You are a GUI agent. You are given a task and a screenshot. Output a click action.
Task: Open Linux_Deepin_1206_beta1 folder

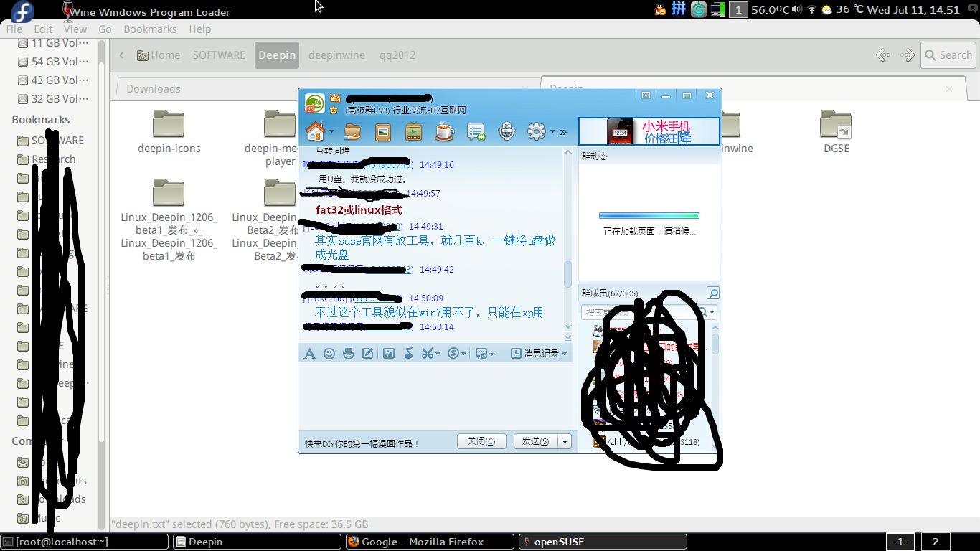coord(169,220)
